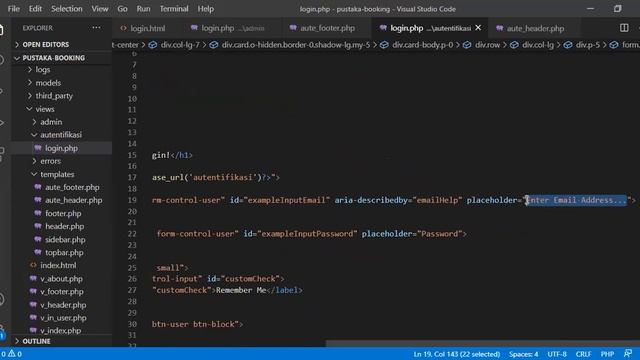
Task: Open the Help menu
Action: point(206,9)
